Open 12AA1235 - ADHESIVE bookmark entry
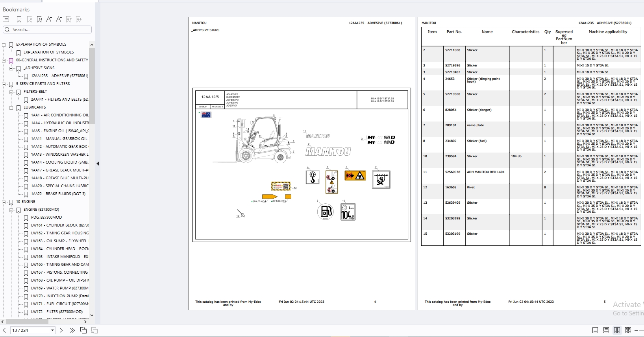This screenshot has height=337, width=644. 59,76
